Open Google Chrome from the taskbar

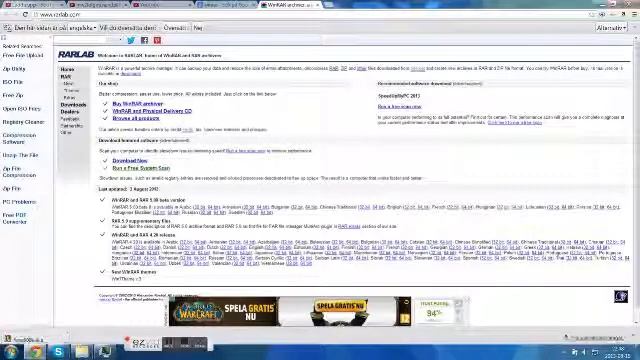(x=35, y=351)
